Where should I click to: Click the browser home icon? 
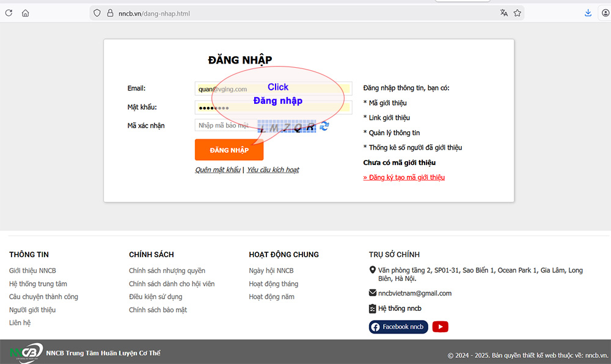pyautogui.click(x=25, y=13)
